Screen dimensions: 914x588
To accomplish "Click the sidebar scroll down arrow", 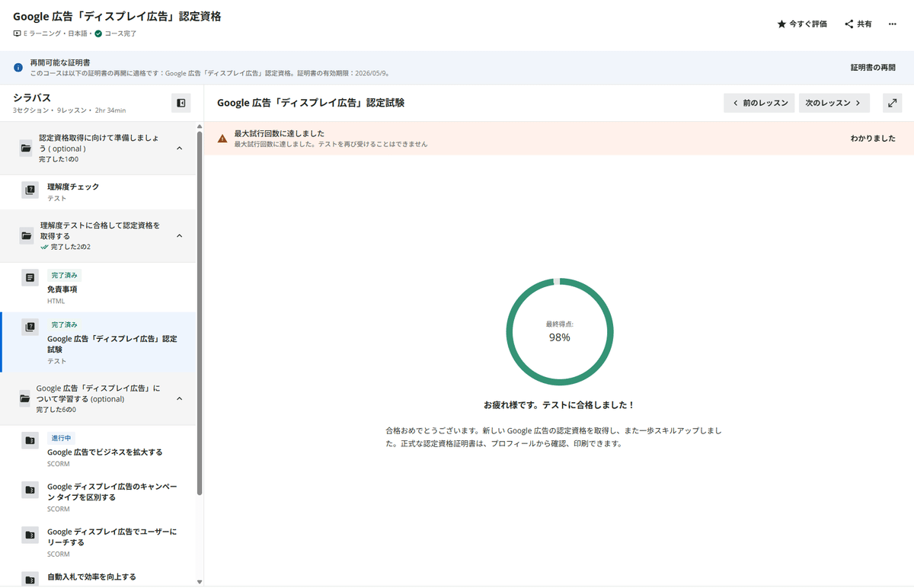I will click(200, 582).
